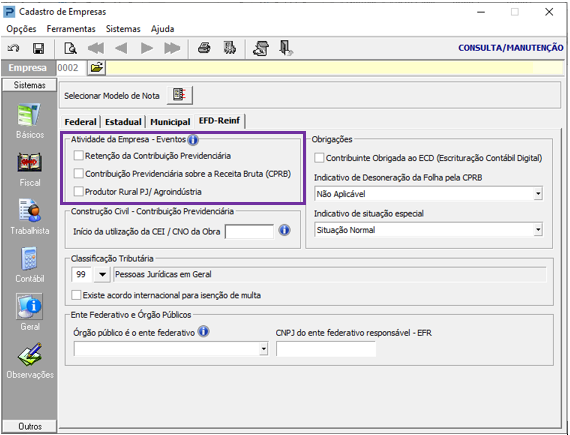
Task: Click the folder browse icon beside Empresa code
Action: pyautogui.click(x=97, y=68)
